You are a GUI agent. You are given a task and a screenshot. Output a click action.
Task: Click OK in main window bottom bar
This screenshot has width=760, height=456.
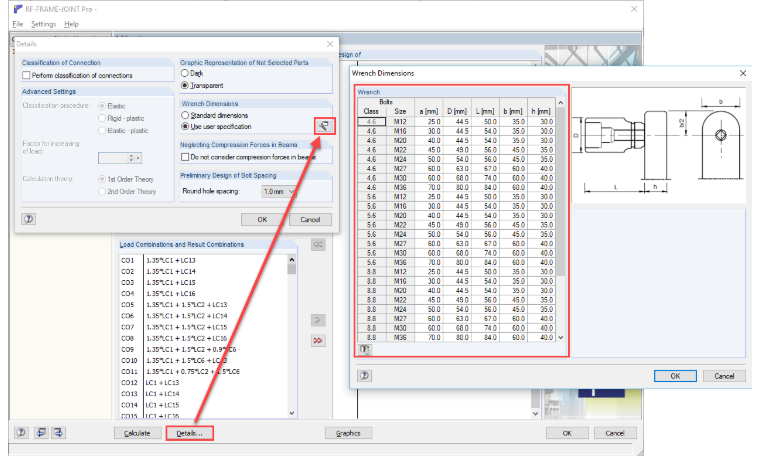click(567, 433)
